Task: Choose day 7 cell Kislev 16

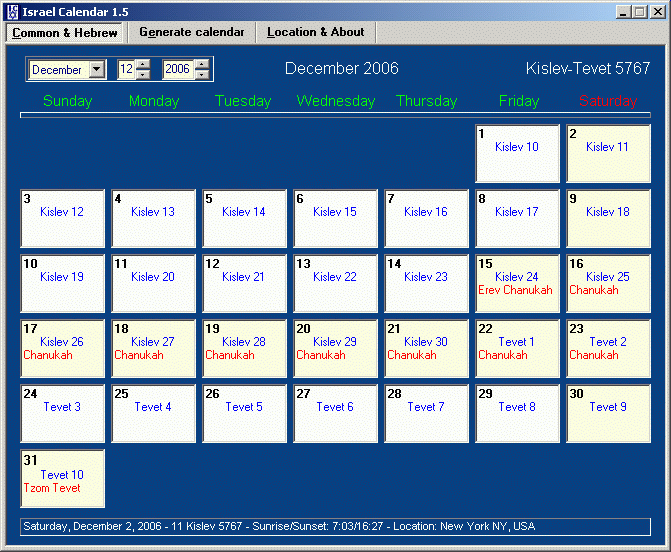Action: tap(426, 219)
